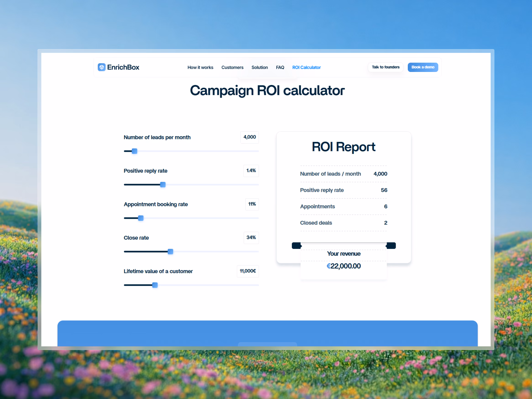Click the Lifetime value of a customer label

[x=158, y=271]
